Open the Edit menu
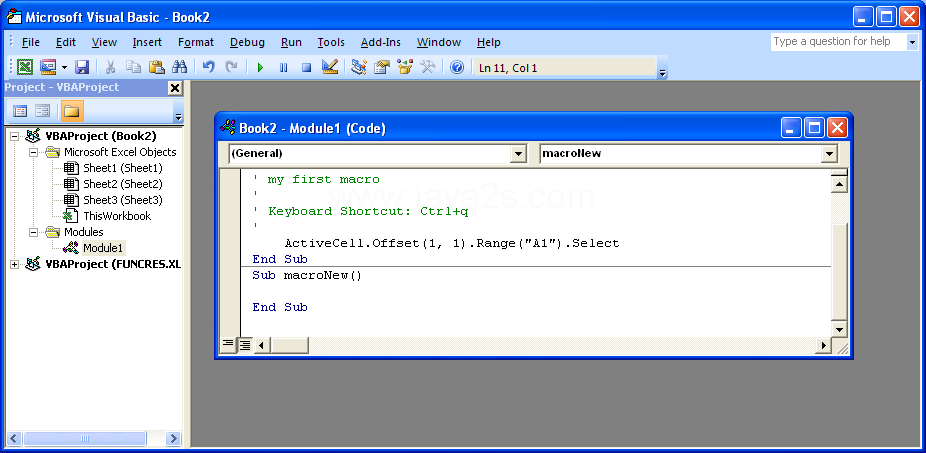Viewport: 926px width, 453px height. pos(66,42)
